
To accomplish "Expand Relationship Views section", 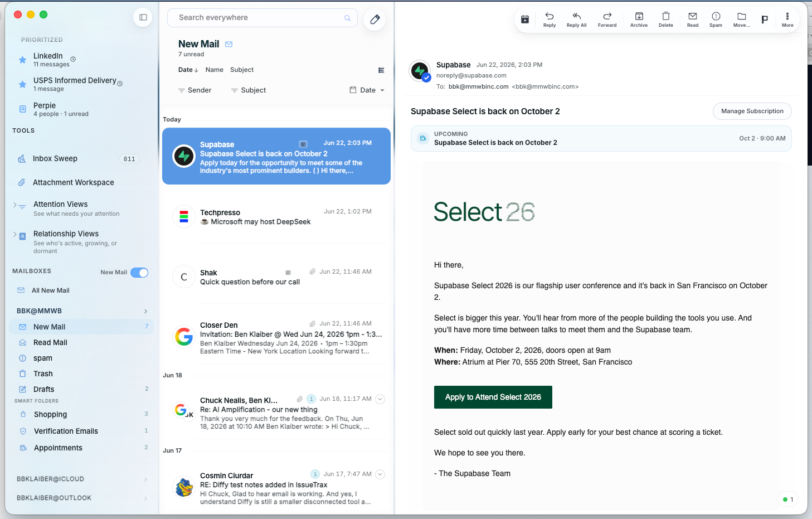I will (x=15, y=234).
